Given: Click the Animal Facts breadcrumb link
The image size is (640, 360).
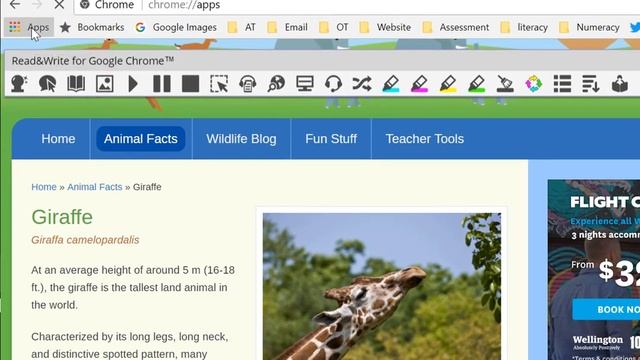Looking at the screenshot, I should pyautogui.click(x=95, y=187).
